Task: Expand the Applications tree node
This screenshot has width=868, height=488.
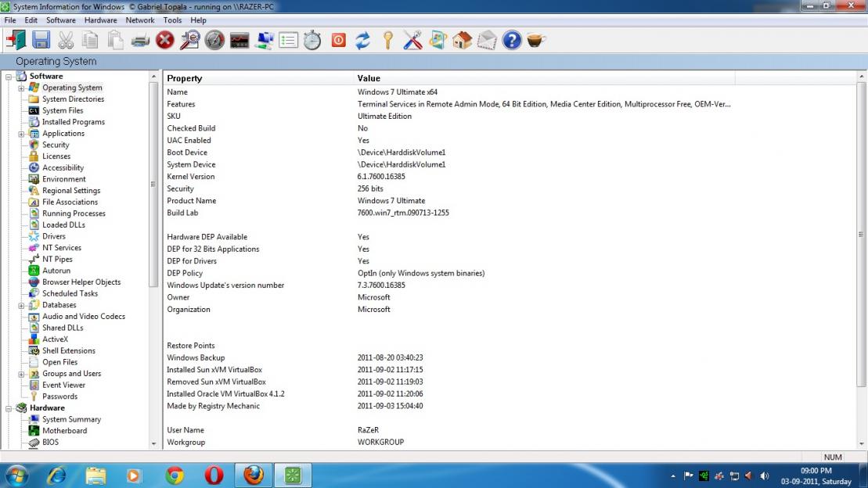Action: (x=21, y=134)
